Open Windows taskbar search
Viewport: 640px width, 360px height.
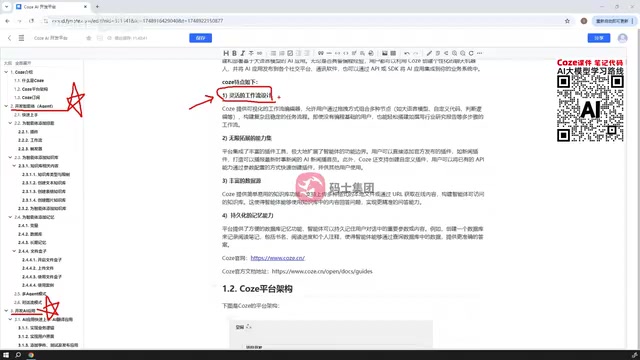[18, 355]
